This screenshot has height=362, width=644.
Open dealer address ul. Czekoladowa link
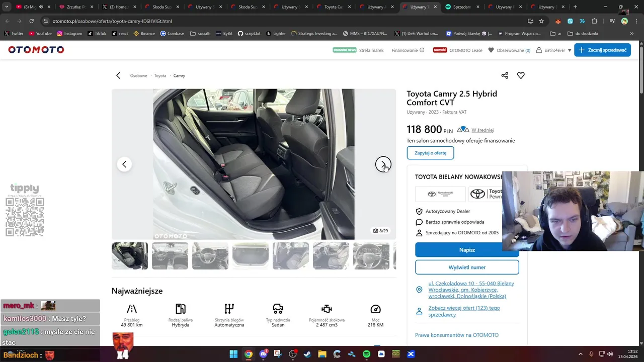[x=471, y=290]
